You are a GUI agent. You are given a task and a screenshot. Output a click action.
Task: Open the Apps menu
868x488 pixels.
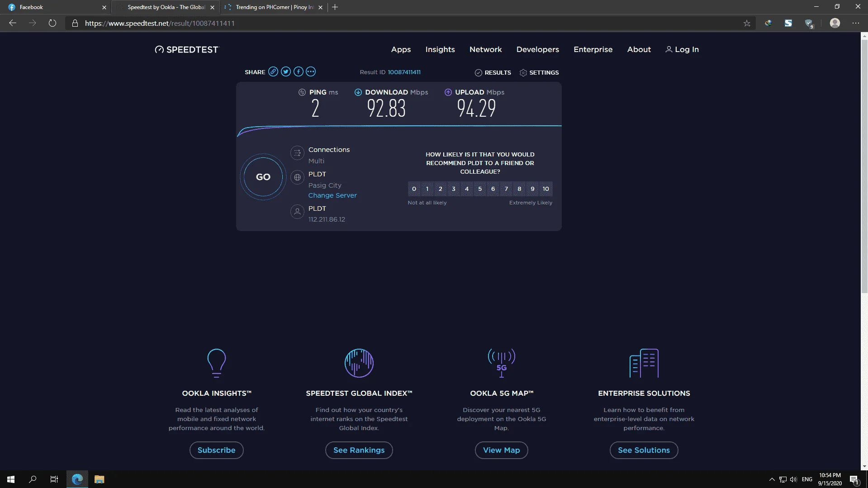[x=401, y=50]
